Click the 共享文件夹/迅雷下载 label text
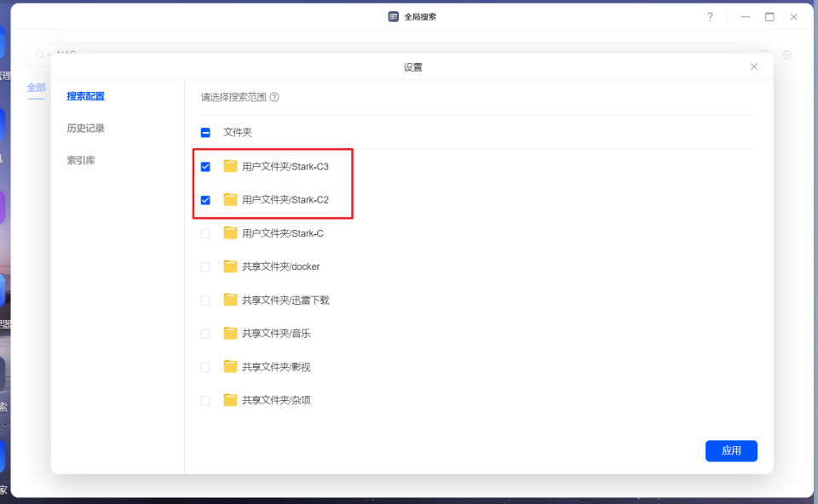The width and height of the screenshot is (818, 504). click(285, 301)
